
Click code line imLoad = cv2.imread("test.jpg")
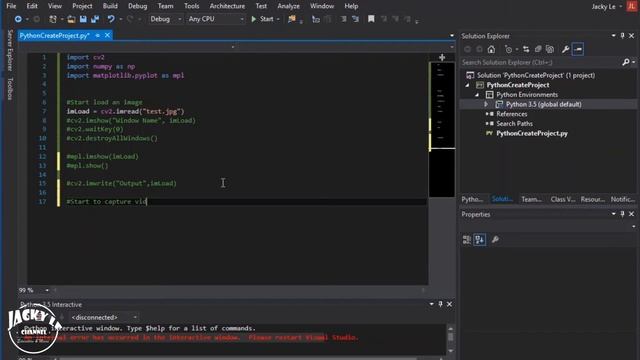125,111
